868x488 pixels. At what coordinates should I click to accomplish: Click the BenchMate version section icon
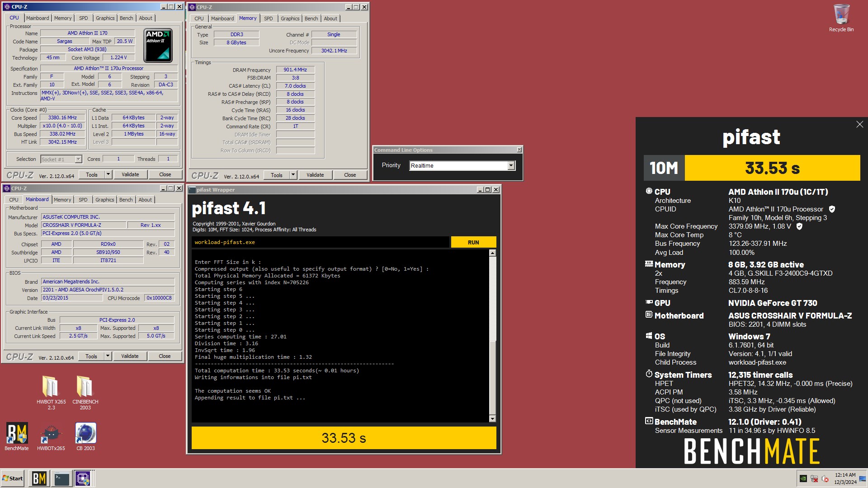coord(649,421)
